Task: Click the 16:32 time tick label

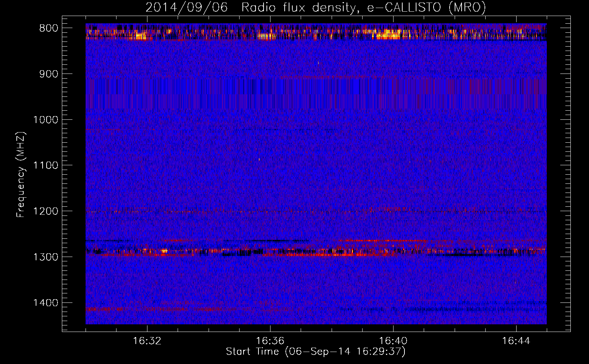Action: (147, 341)
